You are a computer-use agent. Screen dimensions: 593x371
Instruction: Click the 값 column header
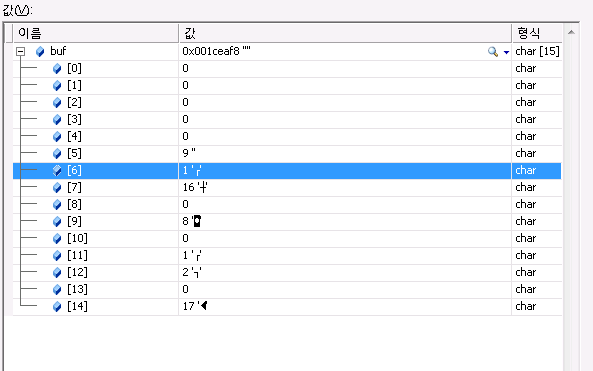click(345, 33)
